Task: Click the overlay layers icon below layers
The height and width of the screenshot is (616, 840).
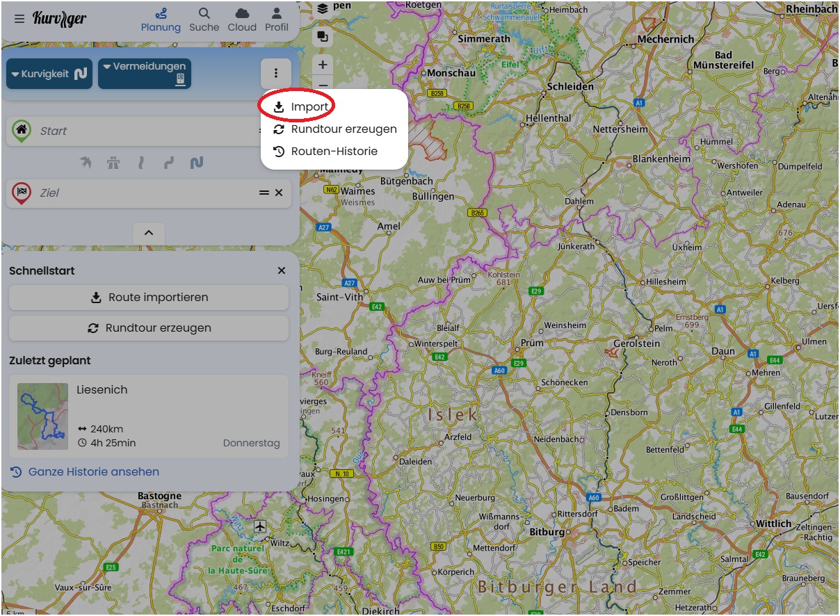Action: (322, 36)
